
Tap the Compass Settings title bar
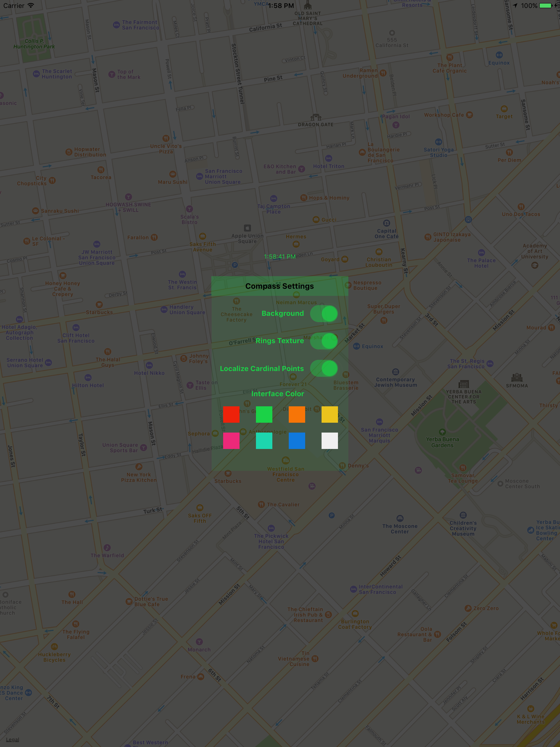[280, 286]
